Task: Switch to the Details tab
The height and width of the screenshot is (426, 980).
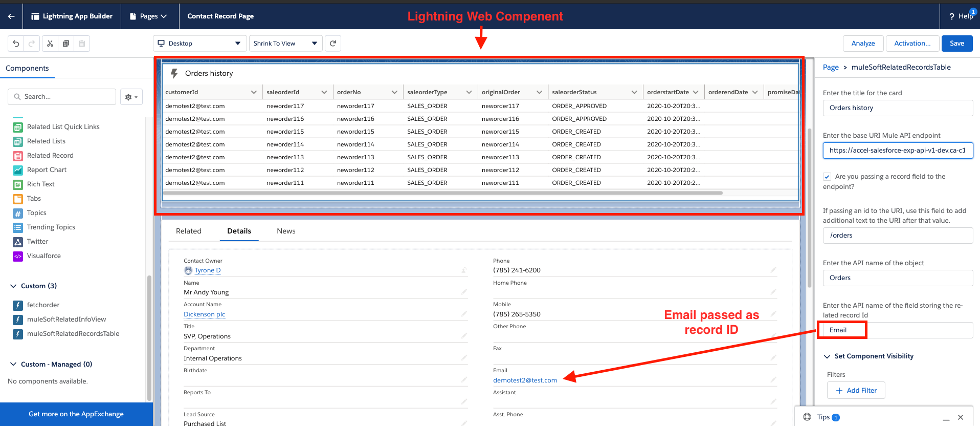Action: pyautogui.click(x=239, y=231)
